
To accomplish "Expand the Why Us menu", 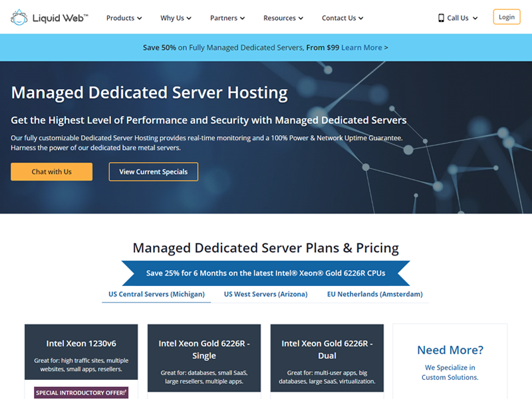I will tap(176, 18).
